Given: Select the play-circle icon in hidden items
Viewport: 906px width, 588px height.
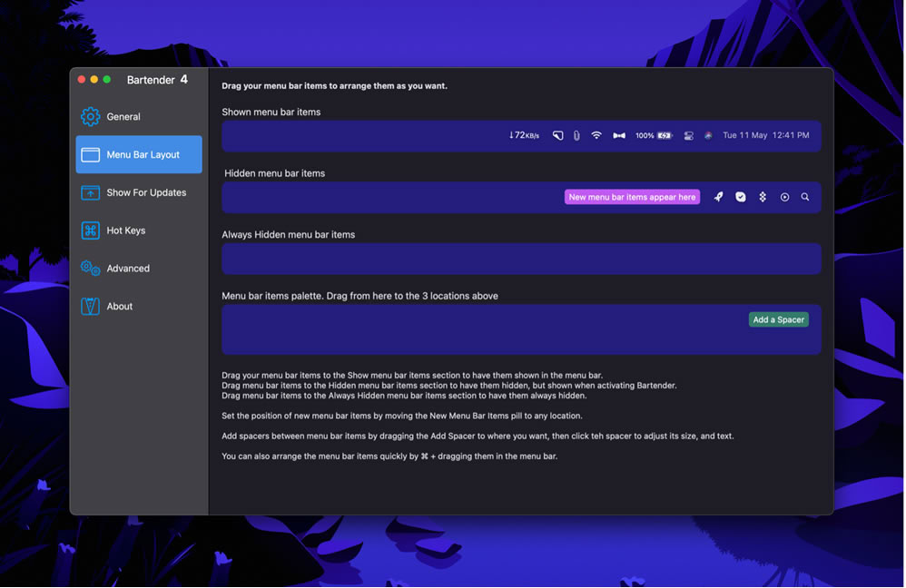Looking at the screenshot, I should (x=784, y=198).
